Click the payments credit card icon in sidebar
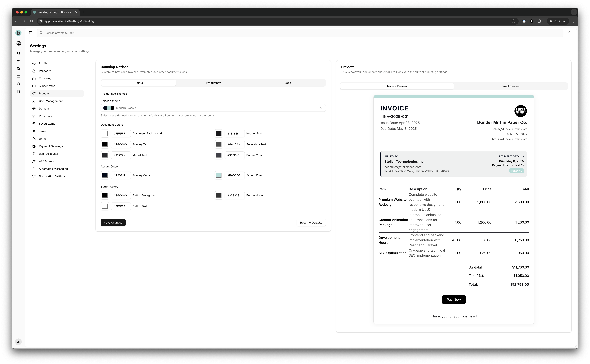Viewport: 590px width, 364px height. pyautogui.click(x=18, y=76)
